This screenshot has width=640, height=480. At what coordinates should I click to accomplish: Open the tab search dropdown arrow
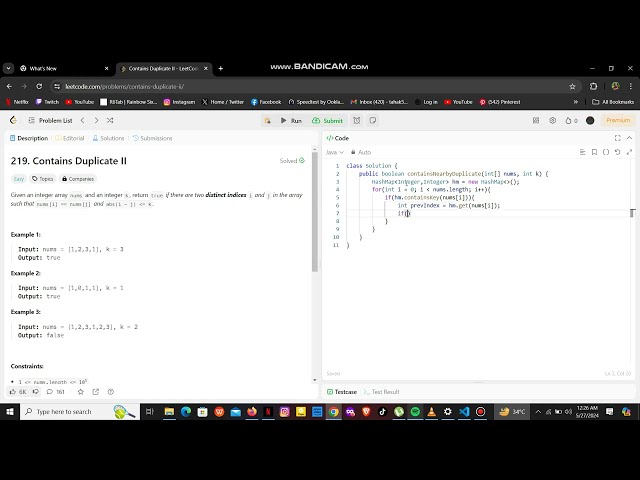pos(8,69)
